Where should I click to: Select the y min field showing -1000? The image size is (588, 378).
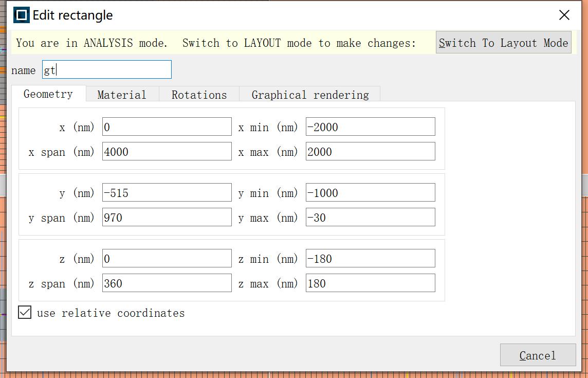[370, 192]
